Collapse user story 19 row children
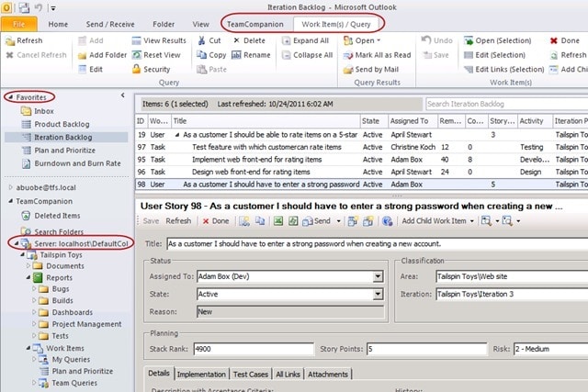This screenshot has height=392, width=588. pyautogui.click(x=177, y=135)
